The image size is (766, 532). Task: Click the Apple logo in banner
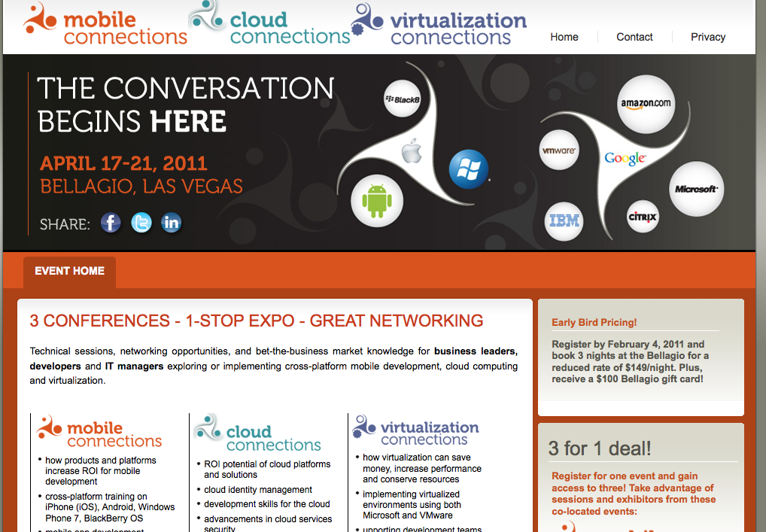tap(412, 150)
